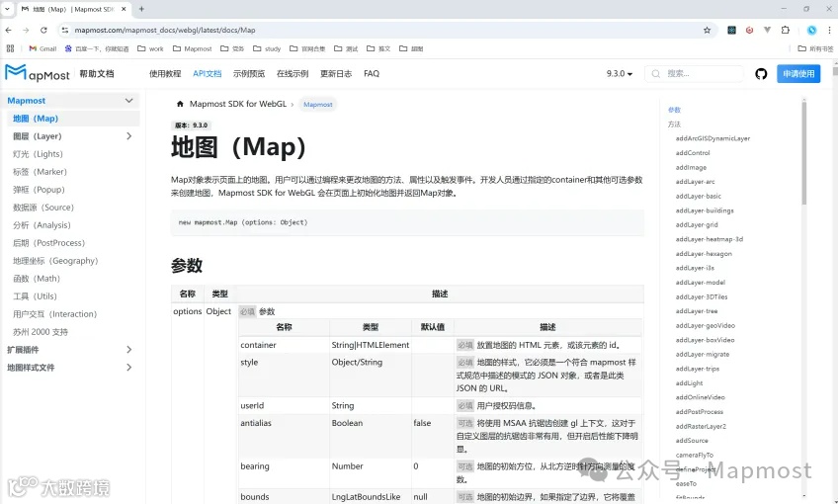Click the container cell in options table

pos(284,345)
